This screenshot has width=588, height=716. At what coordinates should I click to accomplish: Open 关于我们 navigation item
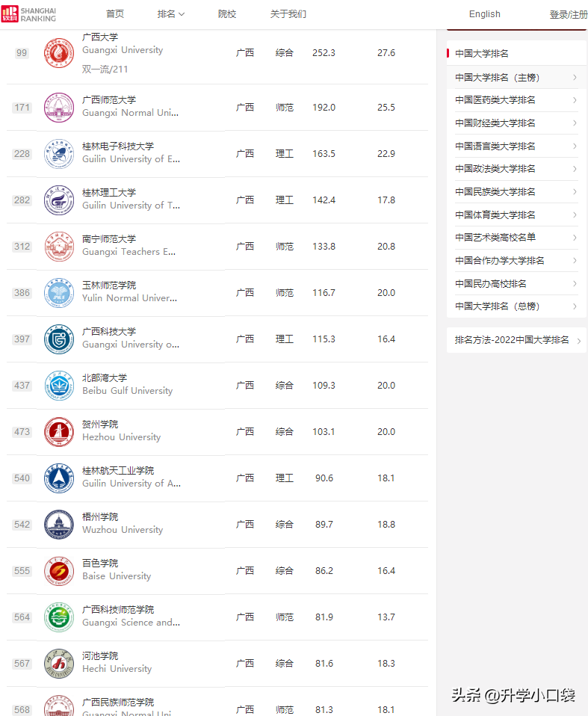[288, 14]
